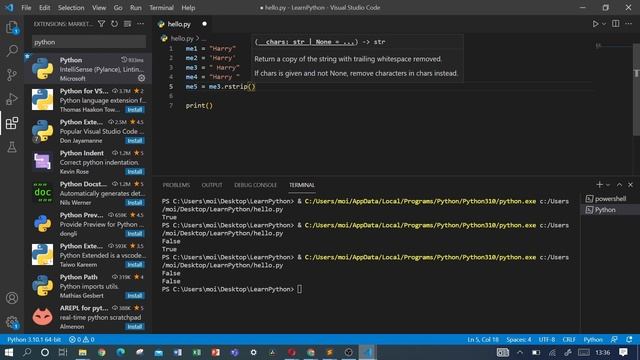Install the Python Path extension
This screenshot has height=360, width=640.
pos(135,296)
